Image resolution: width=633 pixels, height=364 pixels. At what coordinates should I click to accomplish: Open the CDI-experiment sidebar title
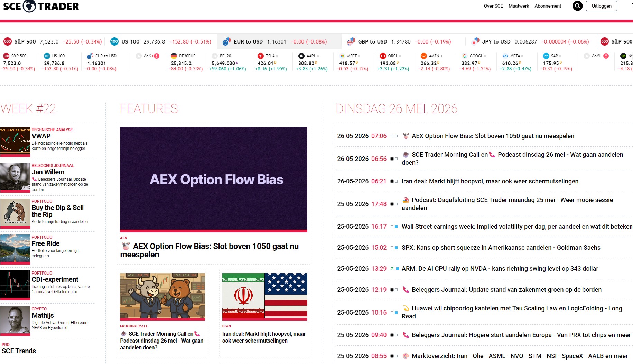pyautogui.click(x=55, y=279)
